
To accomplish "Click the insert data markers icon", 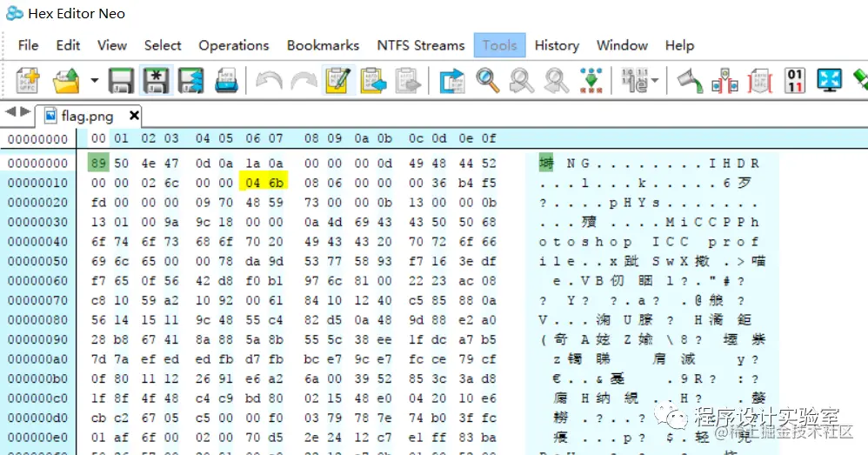I will (725, 81).
